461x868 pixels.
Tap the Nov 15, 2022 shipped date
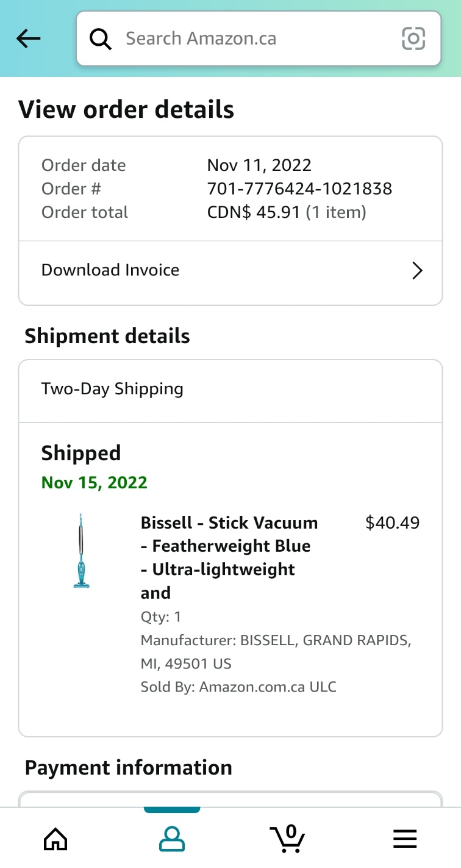[x=95, y=483]
